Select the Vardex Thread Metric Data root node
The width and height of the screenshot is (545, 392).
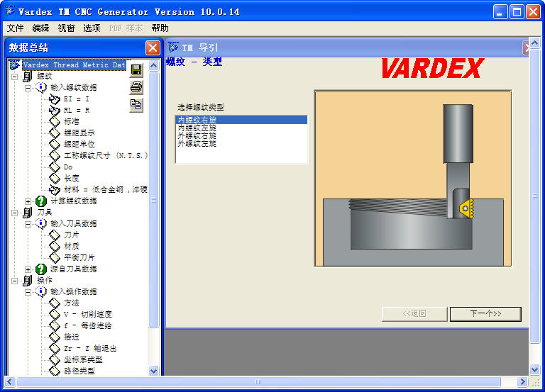(x=74, y=65)
